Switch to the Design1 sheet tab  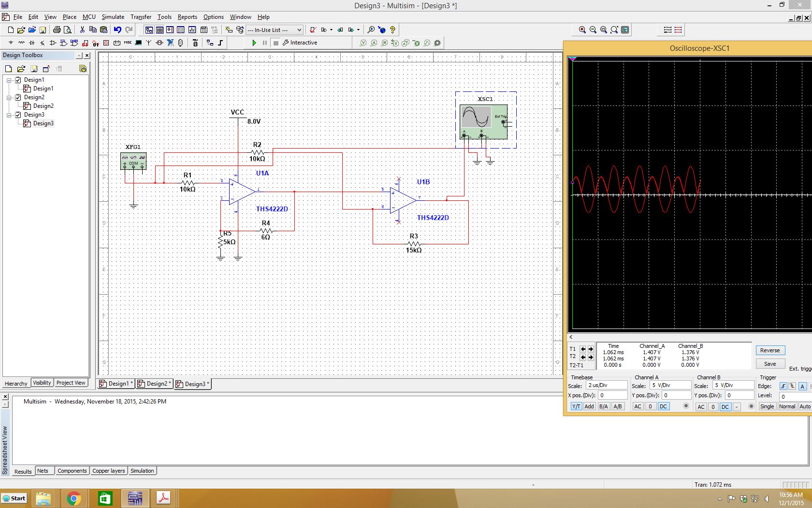pos(116,384)
